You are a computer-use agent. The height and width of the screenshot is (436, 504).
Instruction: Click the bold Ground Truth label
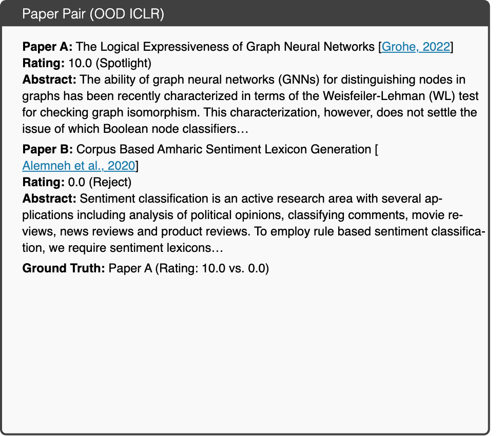pyautogui.click(x=64, y=268)
